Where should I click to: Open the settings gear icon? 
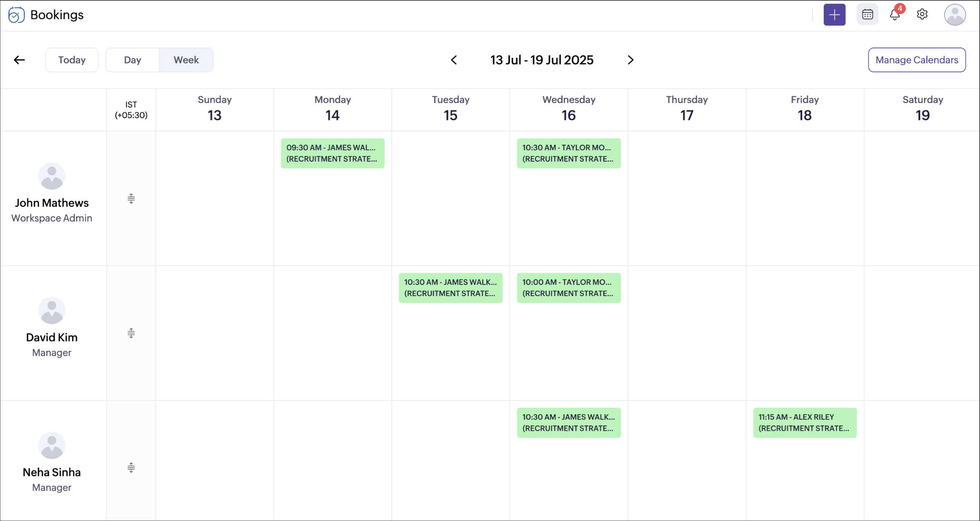pos(922,15)
